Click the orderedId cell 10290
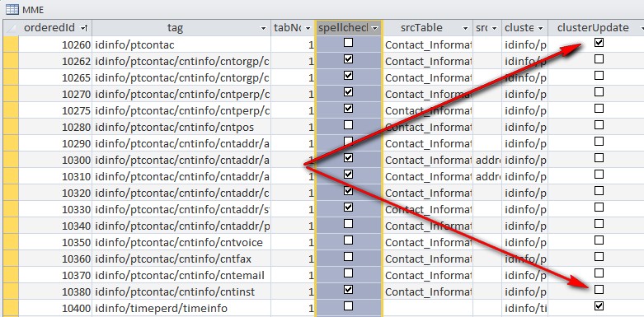The height and width of the screenshot is (317, 644). click(55, 143)
